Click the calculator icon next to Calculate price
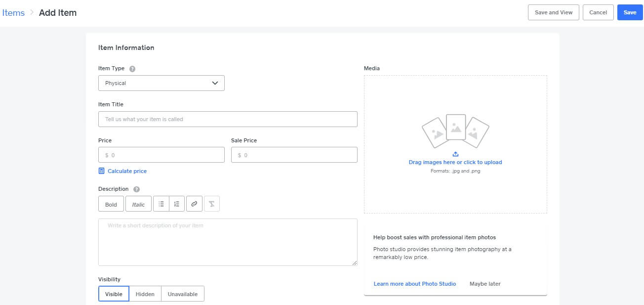This screenshot has height=305, width=644. point(102,171)
